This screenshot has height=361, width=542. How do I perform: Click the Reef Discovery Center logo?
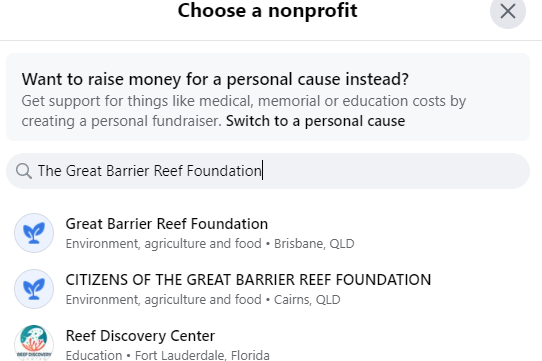tap(34, 343)
